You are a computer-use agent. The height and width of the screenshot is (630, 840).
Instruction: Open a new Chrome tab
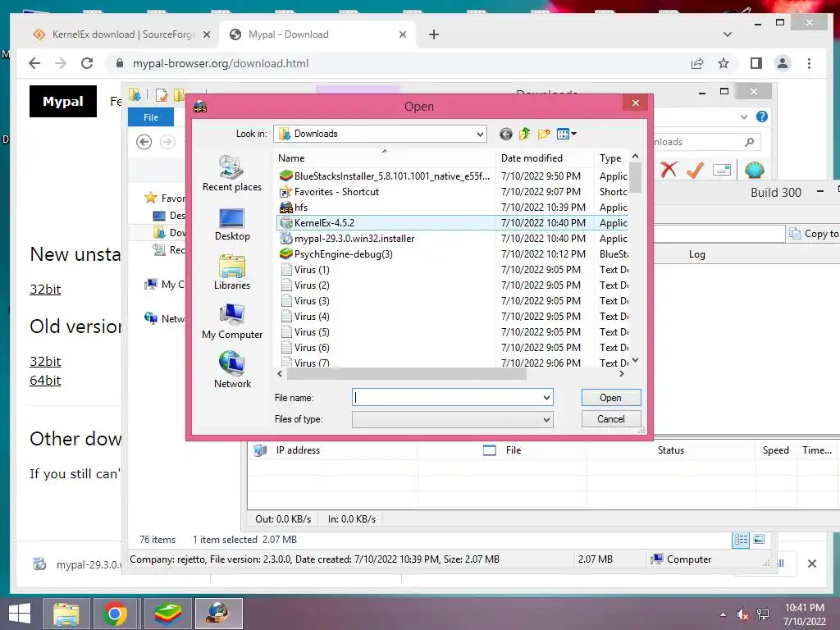[434, 34]
